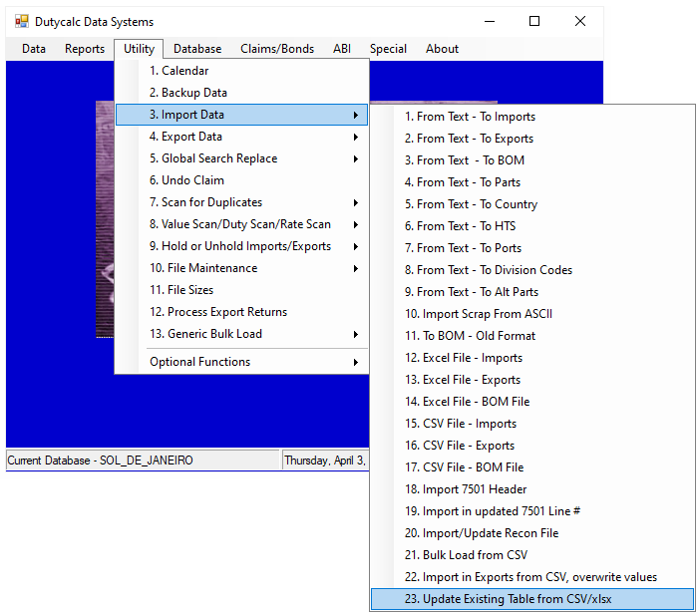Click Update Existing Table from CSV/xlsx
Viewport: 699px width, 616px height.
coord(532,599)
